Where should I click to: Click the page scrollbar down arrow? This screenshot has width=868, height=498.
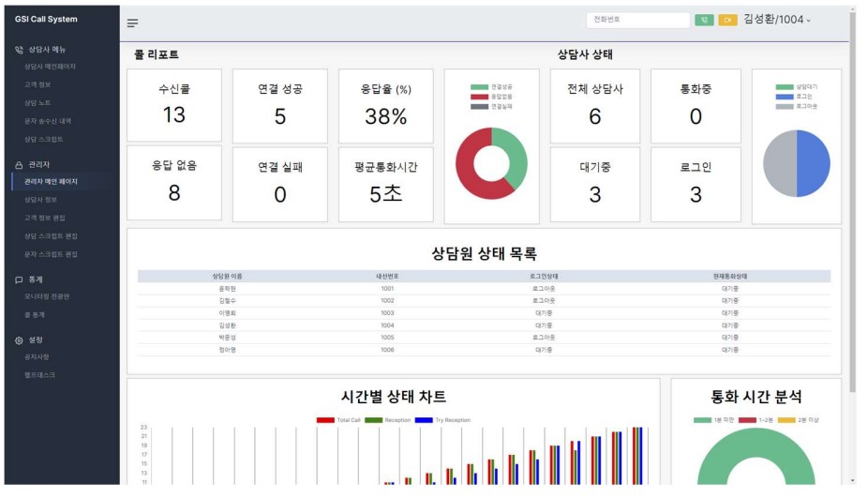853,480
